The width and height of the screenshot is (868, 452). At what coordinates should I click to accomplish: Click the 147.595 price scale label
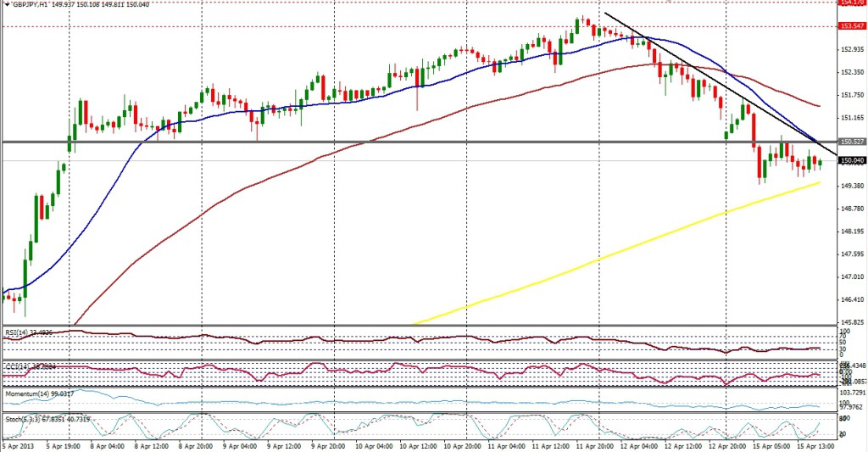coord(852,254)
